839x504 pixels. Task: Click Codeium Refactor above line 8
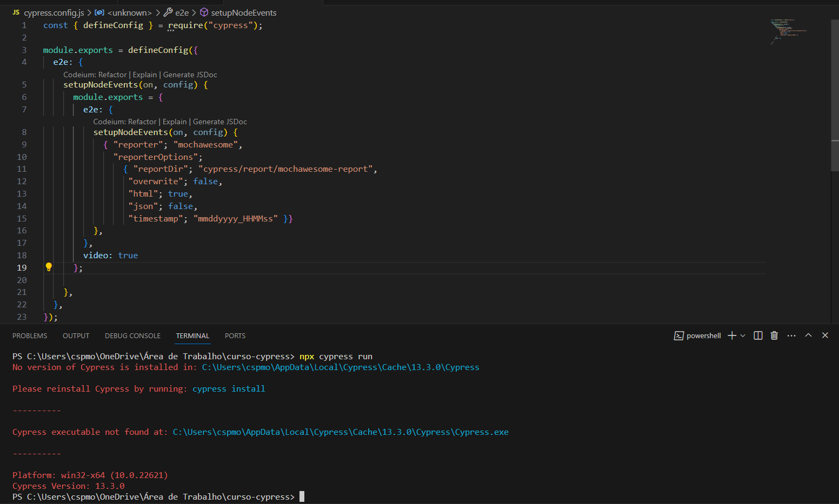point(125,122)
